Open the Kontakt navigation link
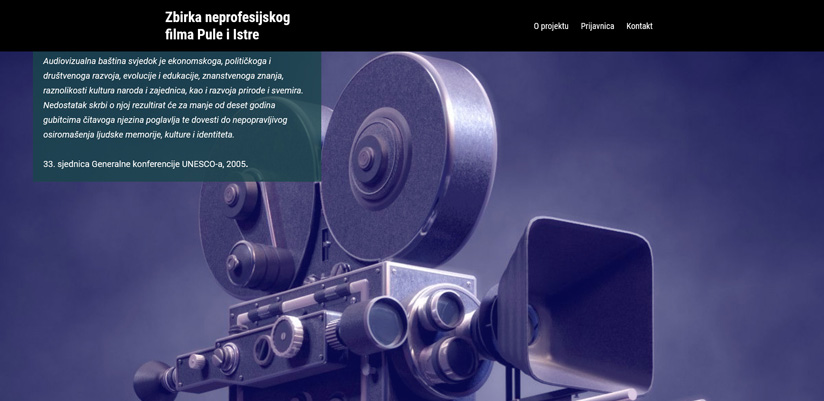Viewport: 824px width, 401px height. [639, 26]
